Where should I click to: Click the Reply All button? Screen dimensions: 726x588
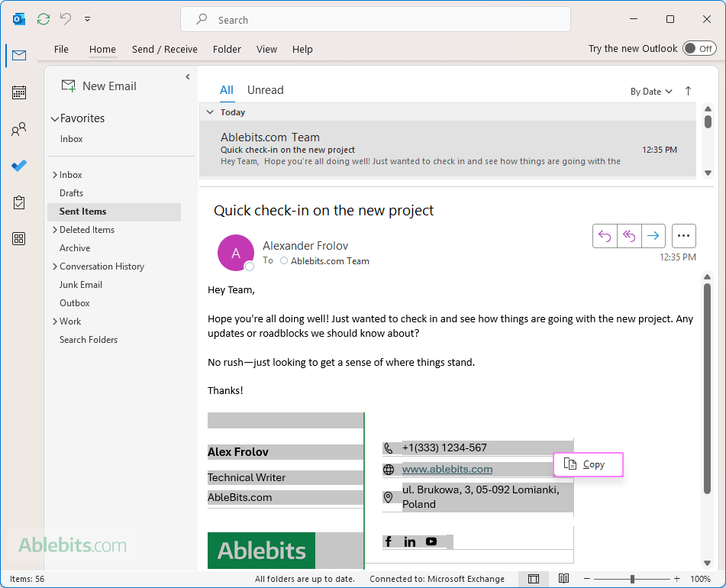629,236
